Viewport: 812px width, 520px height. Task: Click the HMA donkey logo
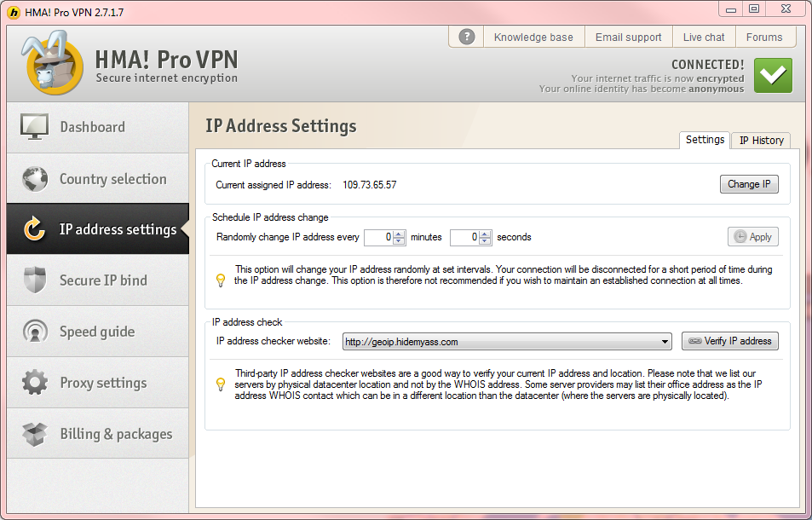point(52,63)
